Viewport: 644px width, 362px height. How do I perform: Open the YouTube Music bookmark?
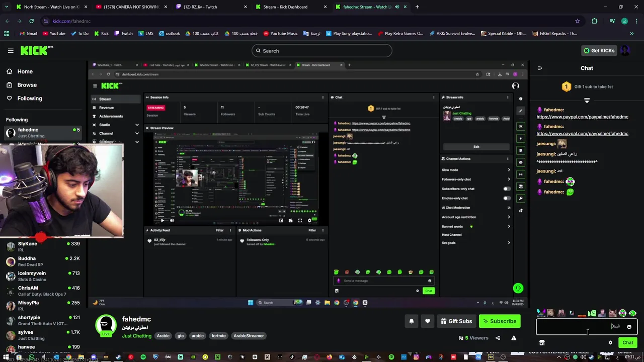(281, 34)
